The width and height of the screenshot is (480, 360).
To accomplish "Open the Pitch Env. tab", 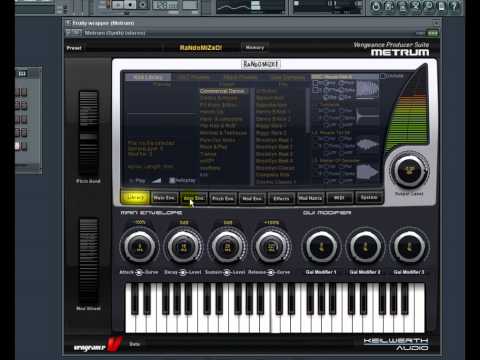I will tap(223, 198).
